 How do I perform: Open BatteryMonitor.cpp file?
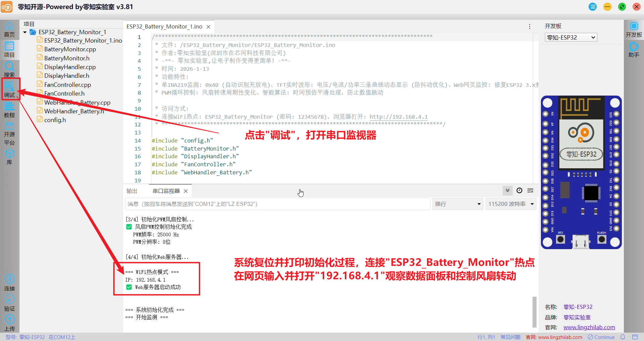66,49
